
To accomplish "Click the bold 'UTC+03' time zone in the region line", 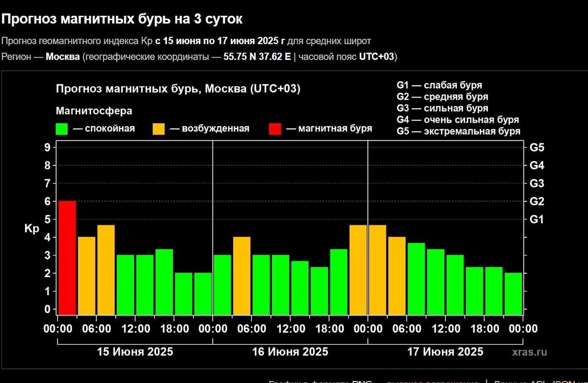I will [x=377, y=57].
